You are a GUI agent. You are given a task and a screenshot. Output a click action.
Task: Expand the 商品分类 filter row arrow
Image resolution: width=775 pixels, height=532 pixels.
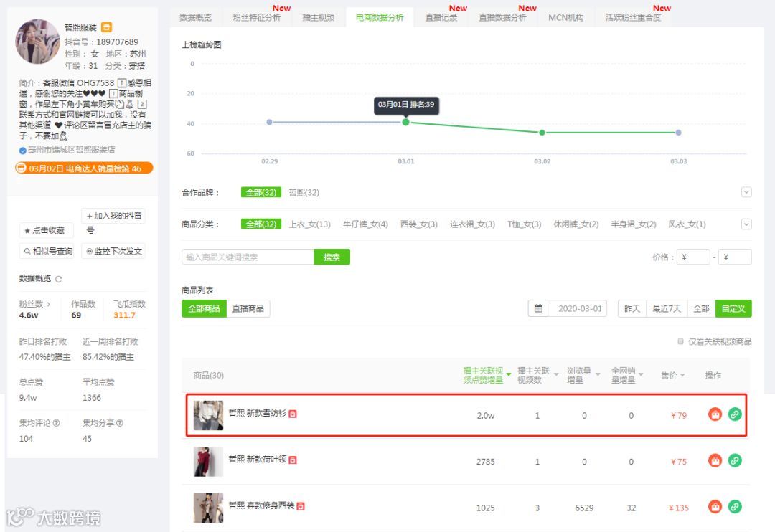[746, 224]
